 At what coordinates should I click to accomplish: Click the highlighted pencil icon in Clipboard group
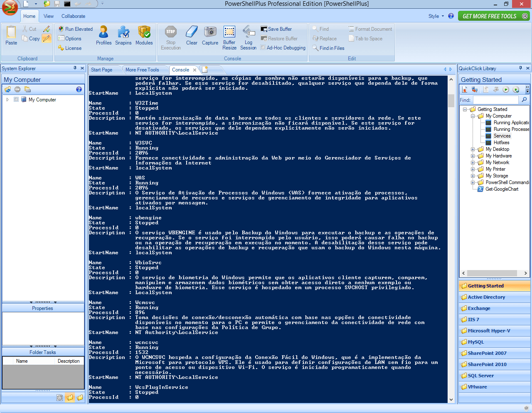[47, 39]
